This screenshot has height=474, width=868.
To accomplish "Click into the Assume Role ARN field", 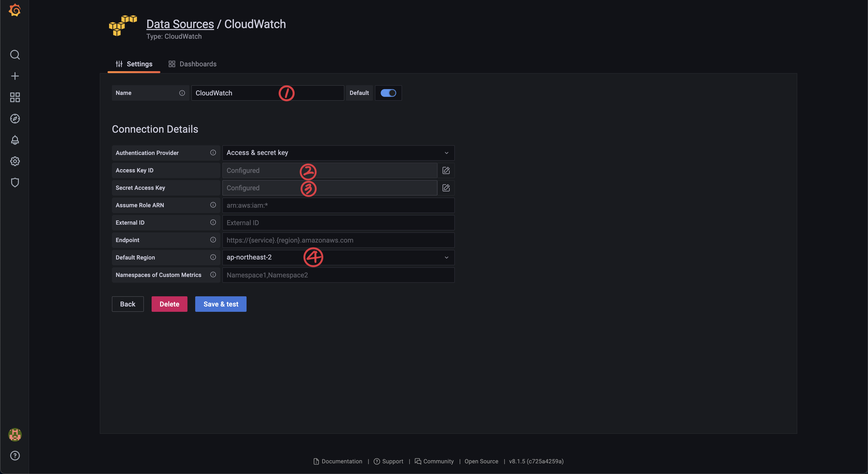I will point(338,206).
